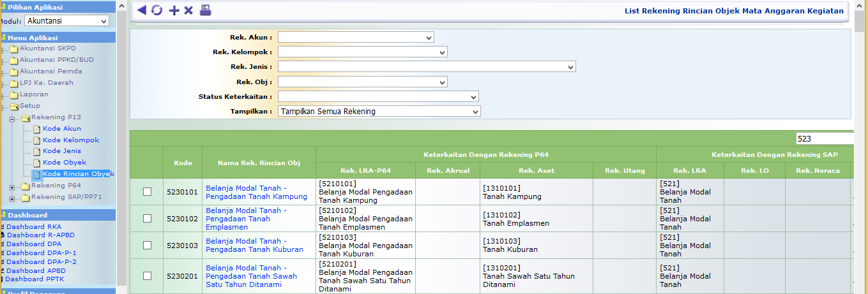Open the Tampilkan Semua Rekening dropdown
This screenshot has height=294, width=868.
(379, 112)
